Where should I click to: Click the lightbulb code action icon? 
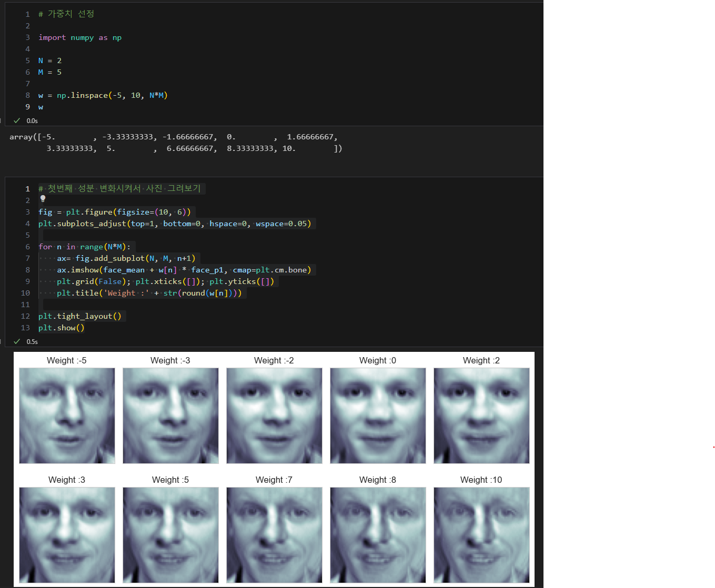pos(43,199)
